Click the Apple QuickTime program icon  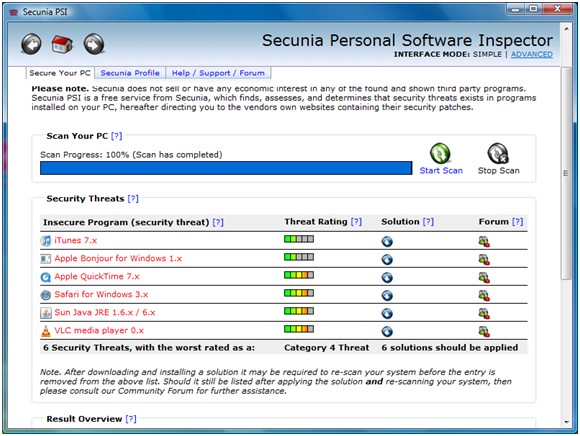[45, 277]
